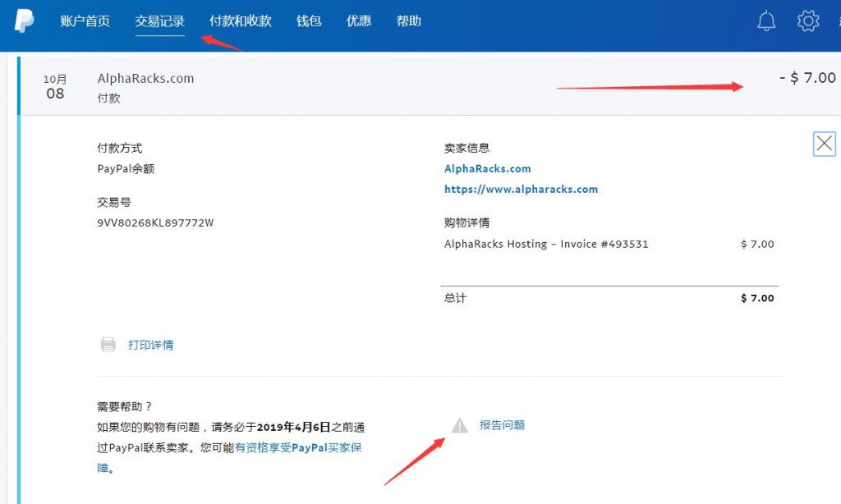Image resolution: width=841 pixels, height=504 pixels.
Task: Click the 购物详情 heading
Action: [466, 222]
